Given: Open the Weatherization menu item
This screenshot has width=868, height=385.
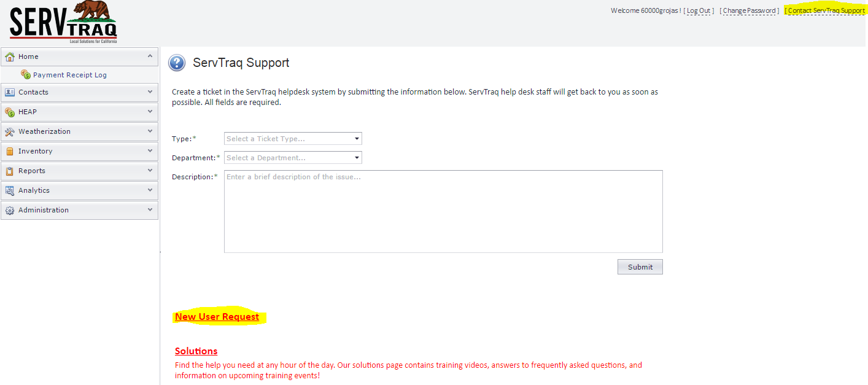Looking at the screenshot, I should point(79,131).
